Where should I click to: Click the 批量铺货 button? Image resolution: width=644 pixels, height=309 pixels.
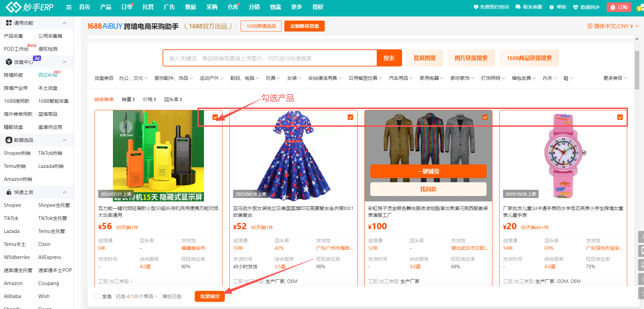click(x=209, y=296)
